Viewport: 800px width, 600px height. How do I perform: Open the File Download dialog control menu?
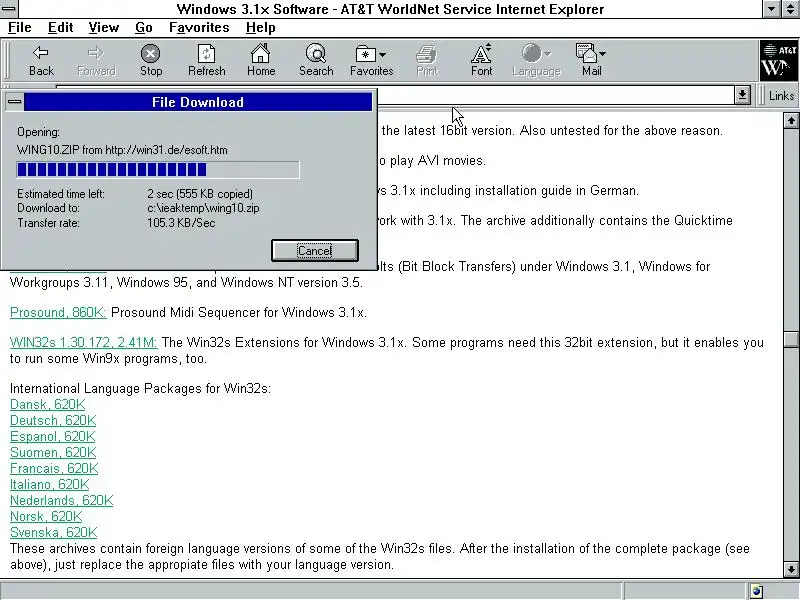(x=14, y=102)
